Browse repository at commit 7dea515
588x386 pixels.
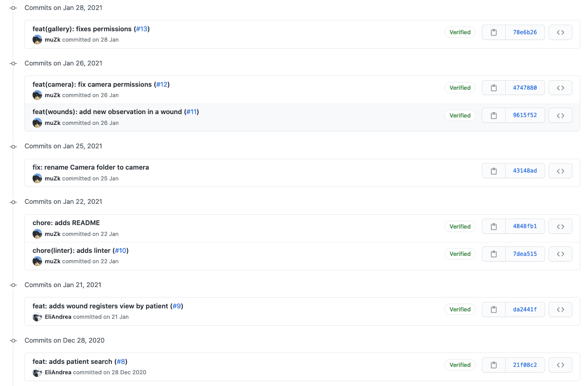coord(560,254)
